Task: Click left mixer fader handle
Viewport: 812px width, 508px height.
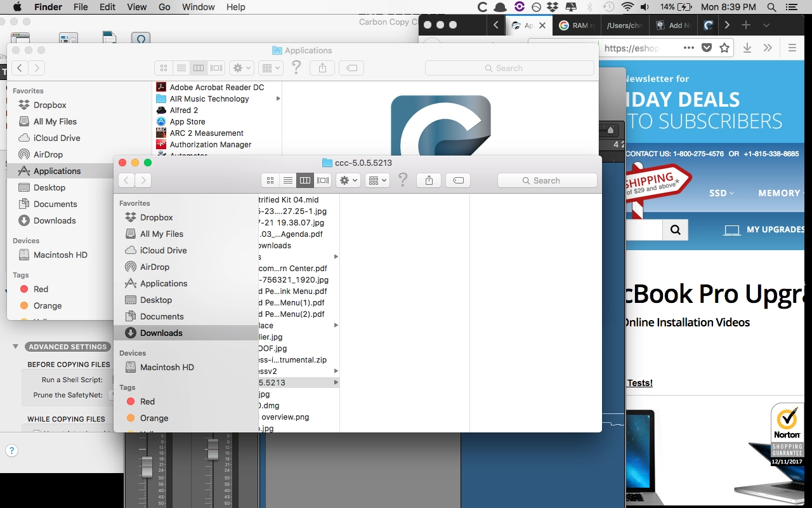Action: point(147,466)
